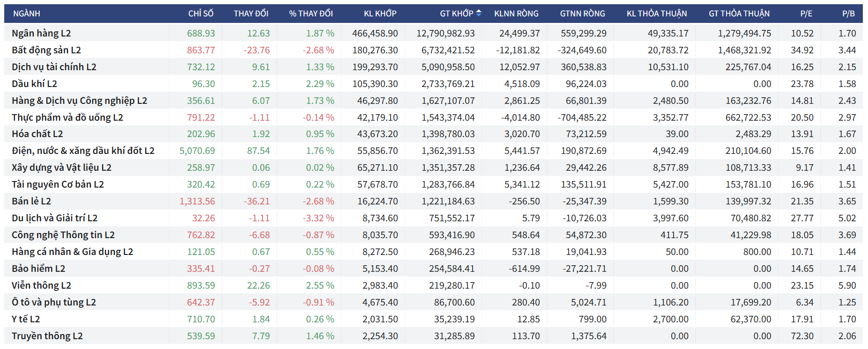868x349 pixels.
Task: Click GTNN RÒNG column header
Action: pyautogui.click(x=582, y=14)
